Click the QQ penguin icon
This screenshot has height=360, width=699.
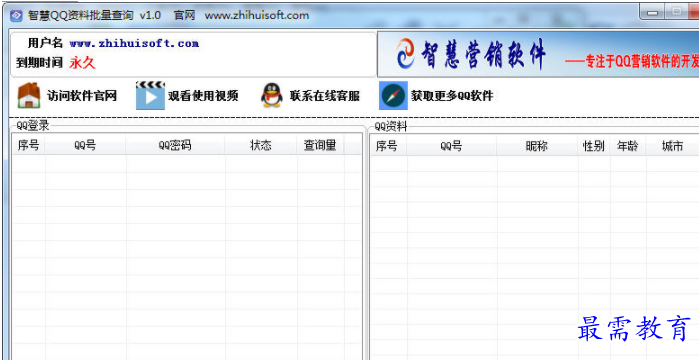tap(271, 95)
